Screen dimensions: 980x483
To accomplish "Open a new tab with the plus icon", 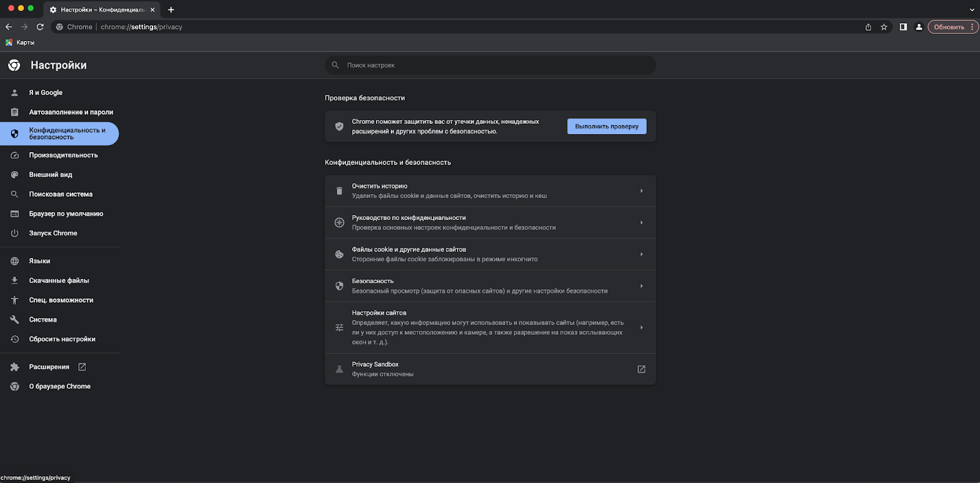I will pos(171,10).
